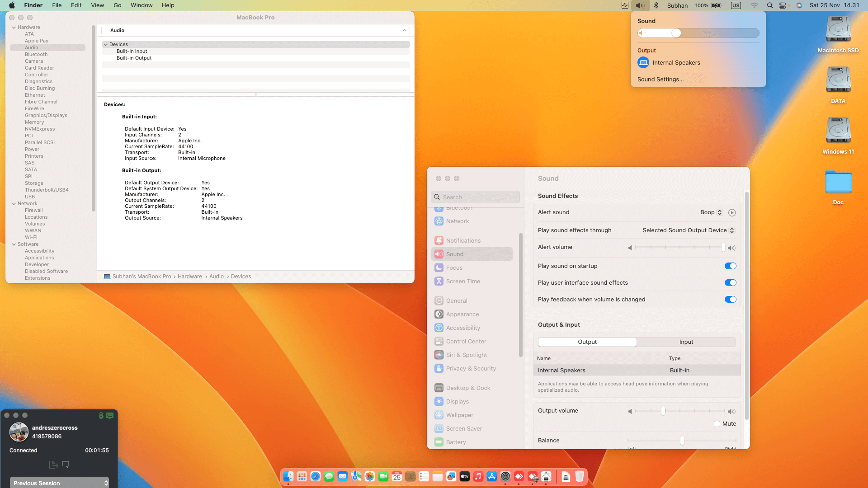The image size is (868, 488).
Task: Adjust the Output volume slider
Action: (x=680, y=411)
